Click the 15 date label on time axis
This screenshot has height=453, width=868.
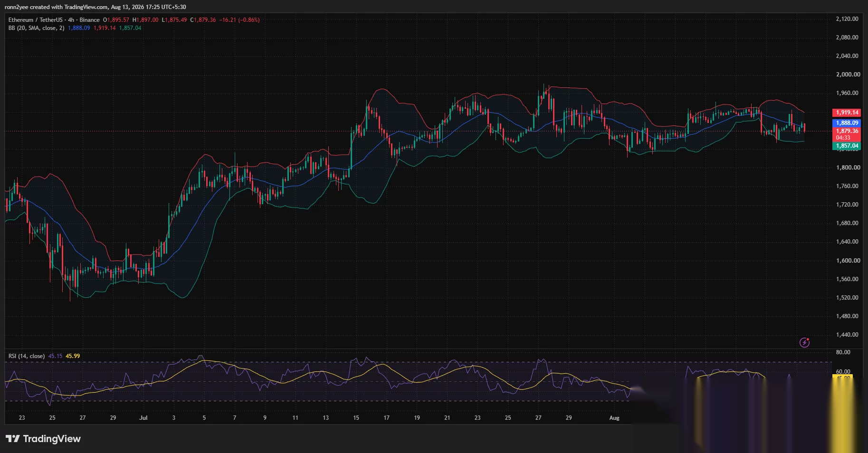pos(356,418)
